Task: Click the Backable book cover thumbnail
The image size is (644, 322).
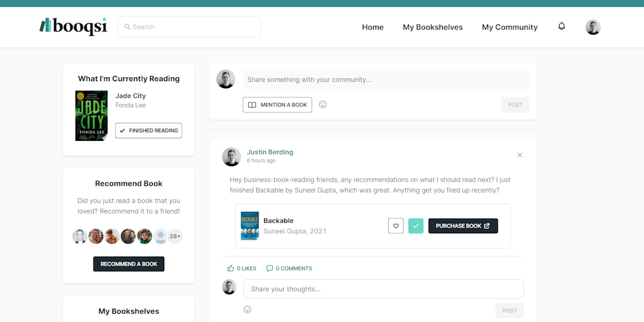Action: [250, 226]
